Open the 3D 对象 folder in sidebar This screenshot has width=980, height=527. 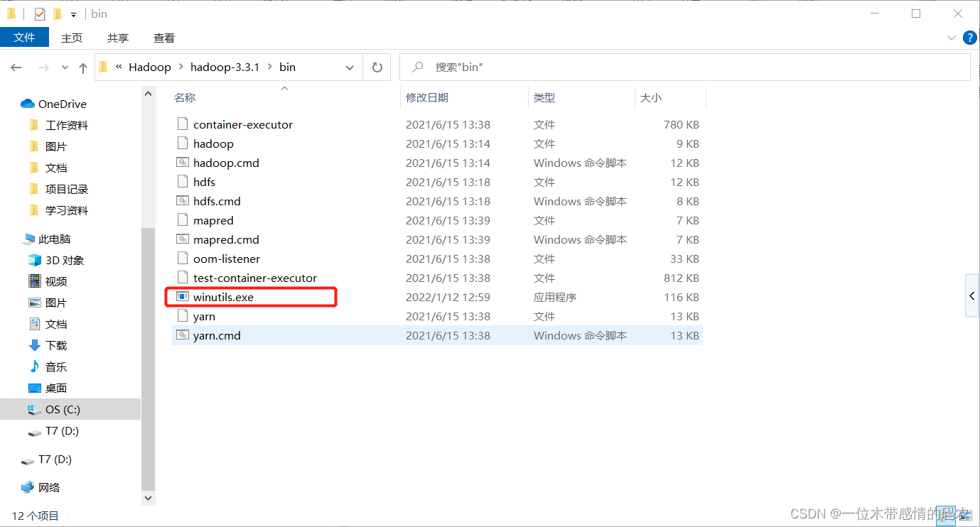(x=64, y=260)
